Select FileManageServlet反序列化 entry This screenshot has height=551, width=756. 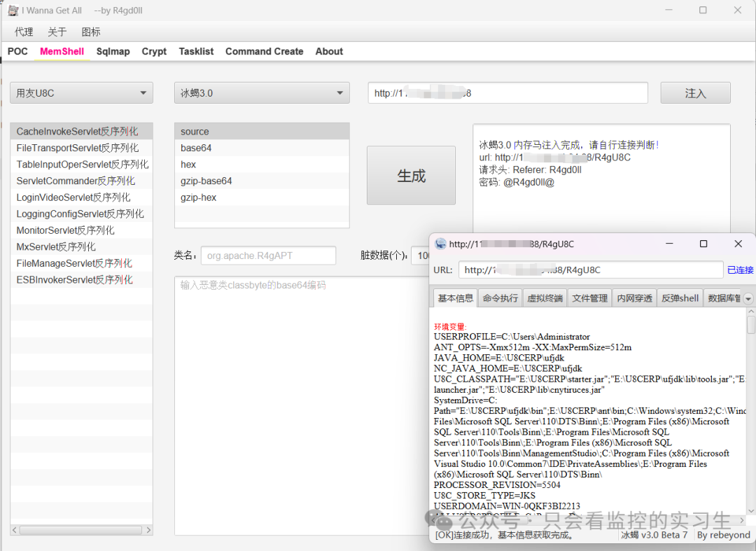(x=81, y=263)
